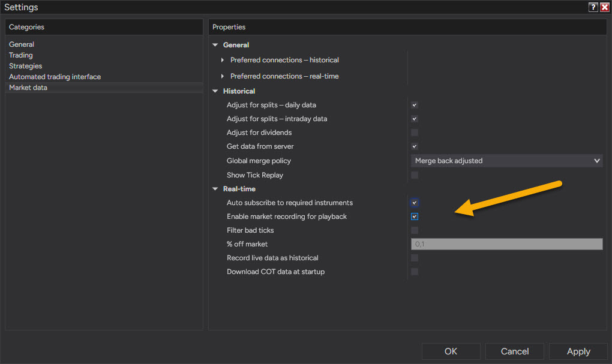This screenshot has width=612, height=364.
Task: Click the OK button
Action: click(451, 351)
